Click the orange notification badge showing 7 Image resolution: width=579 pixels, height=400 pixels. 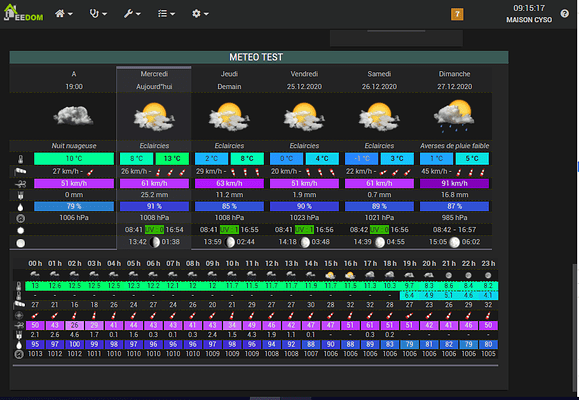(x=457, y=14)
